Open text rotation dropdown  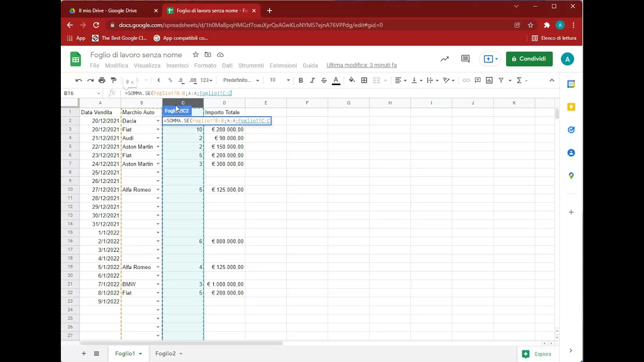coord(449,80)
